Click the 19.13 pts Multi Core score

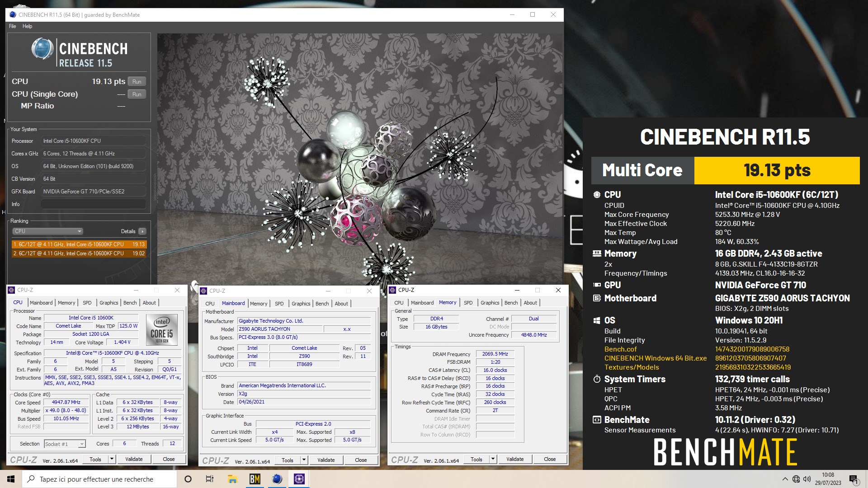777,170
